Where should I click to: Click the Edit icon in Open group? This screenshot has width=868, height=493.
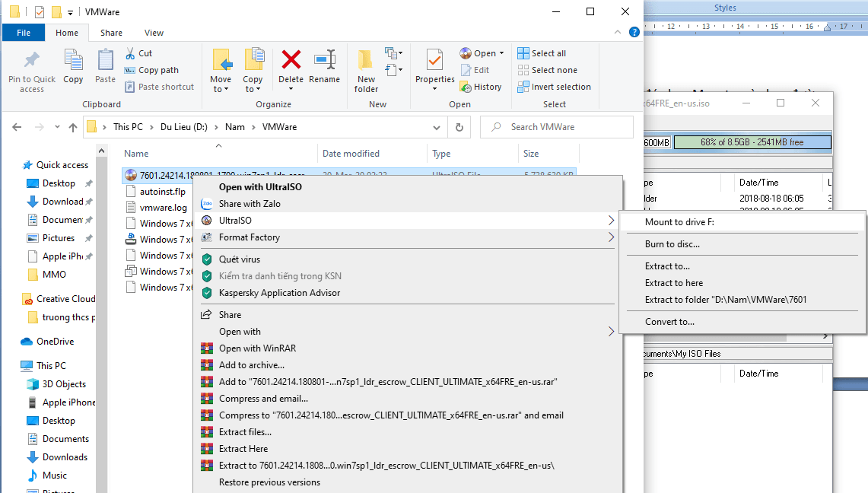pyautogui.click(x=466, y=70)
